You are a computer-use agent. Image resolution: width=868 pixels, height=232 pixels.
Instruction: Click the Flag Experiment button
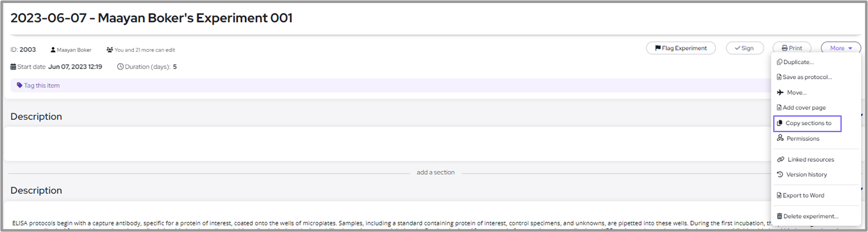pyautogui.click(x=681, y=48)
